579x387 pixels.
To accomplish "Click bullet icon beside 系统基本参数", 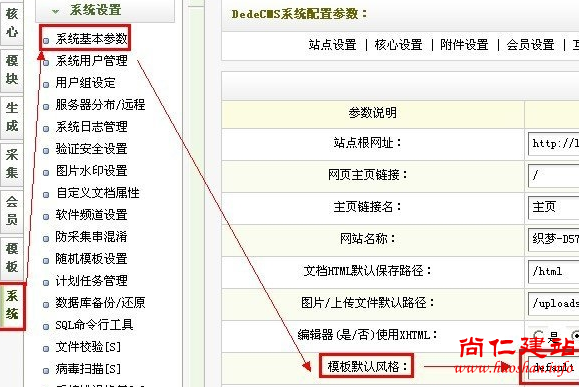I will tap(46, 41).
